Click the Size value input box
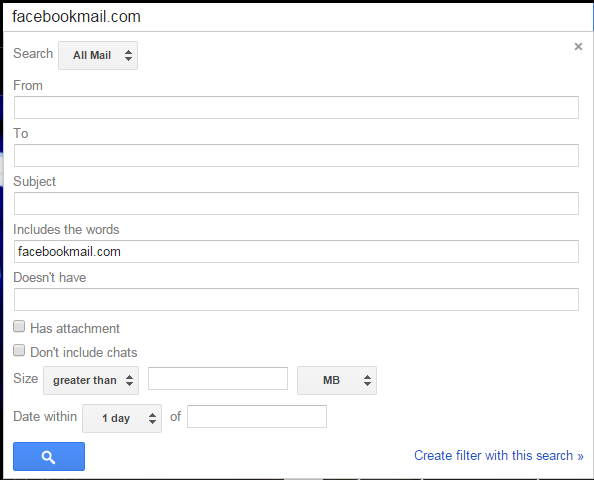 pyautogui.click(x=218, y=378)
